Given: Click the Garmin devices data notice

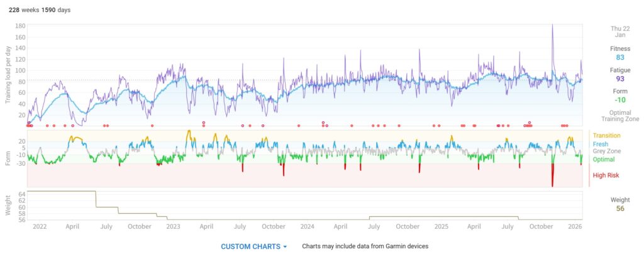Looking at the screenshot, I should pos(365,246).
